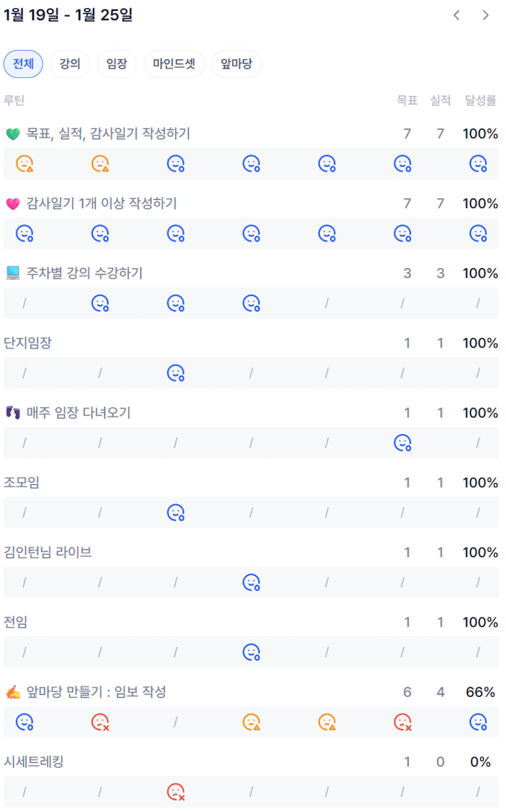Click the red sad face in 시세트레킹 row
This screenshot has height=812, width=506.
pyautogui.click(x=176, y=792)
